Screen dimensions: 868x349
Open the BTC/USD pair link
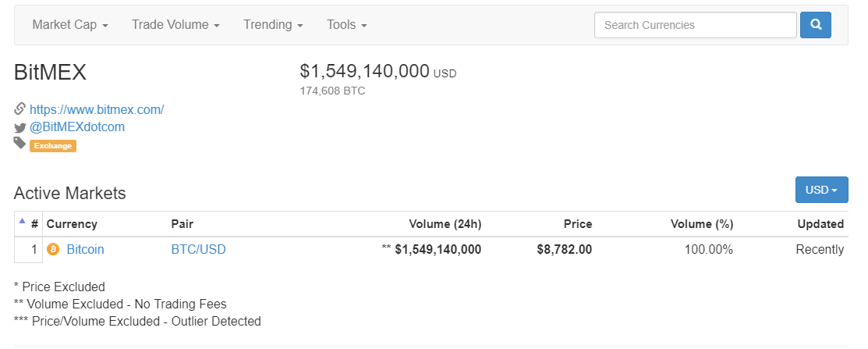click(x=199, y=250)
